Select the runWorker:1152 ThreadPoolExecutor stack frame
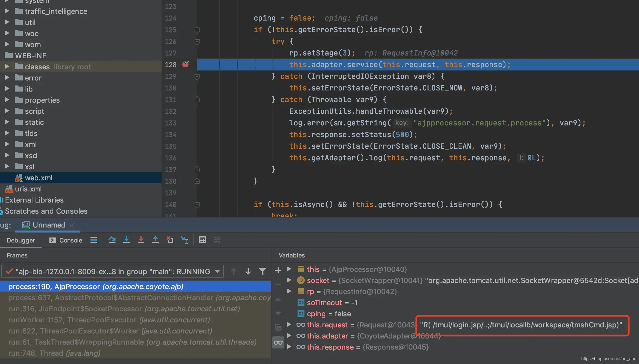Image resolution: width=639 pixels, height=364 pixels. [x=109, y=320]
